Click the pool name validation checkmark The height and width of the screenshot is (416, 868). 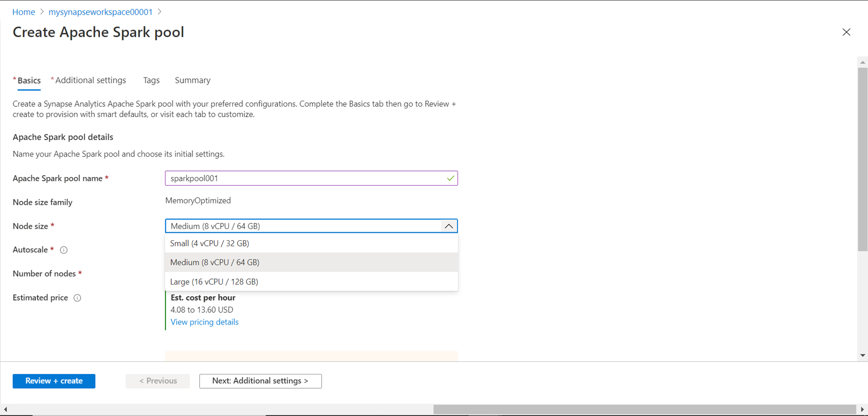(x=450, y=178)
